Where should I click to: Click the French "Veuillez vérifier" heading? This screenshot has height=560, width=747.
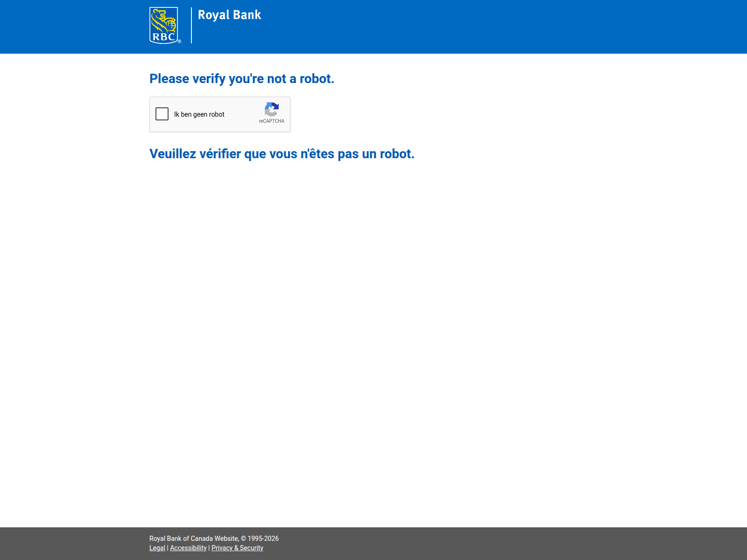pos(282,154)
